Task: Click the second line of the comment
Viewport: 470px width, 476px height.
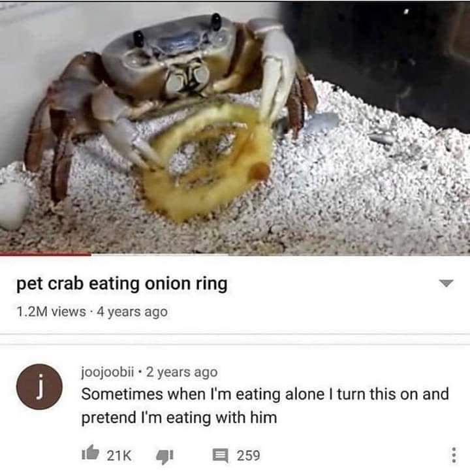Action: click(x=179, y=417)
